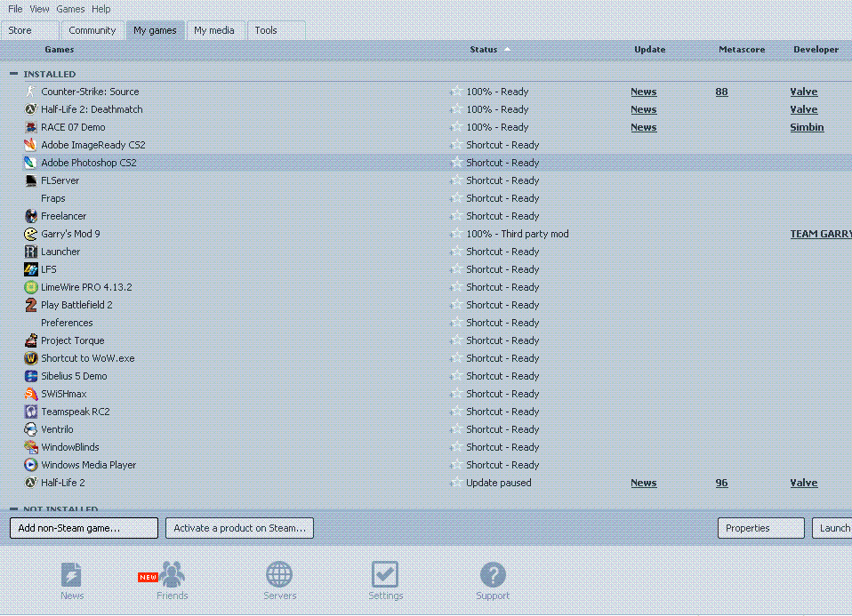Toggle favorite star for Fraps

pos(456,197)
